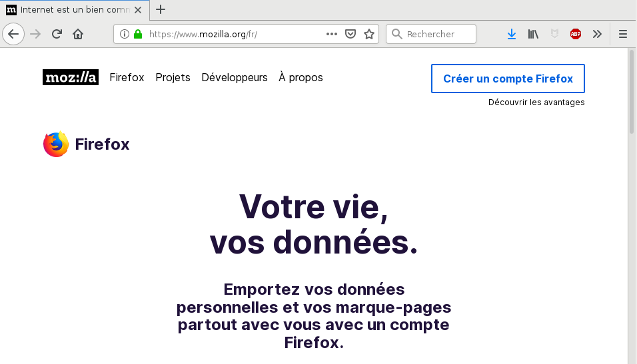Open the Adblock Plus extension menu
Image resolution: width=637 pixels, height=364 pixels.
point(576,34)
